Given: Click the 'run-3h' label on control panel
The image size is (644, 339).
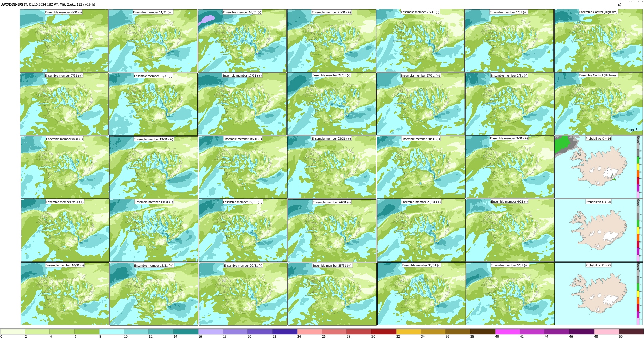Looking at the screenshot, I should [x=634, y=130].
